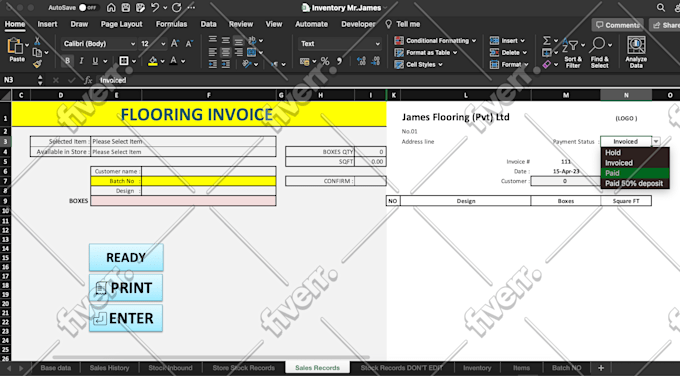Image resolution: width=680 pixels, height=376 pixels.
Task: Open the Formulas ribbon tab
Action: [171, 24]
